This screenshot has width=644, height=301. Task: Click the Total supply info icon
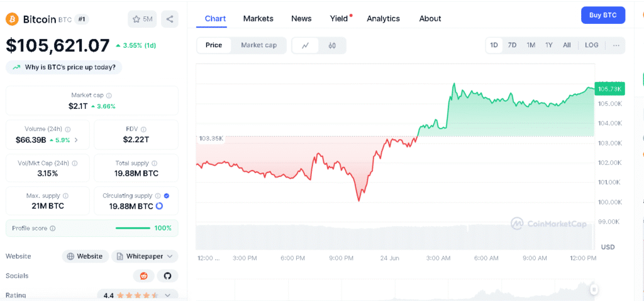(154, 163)
